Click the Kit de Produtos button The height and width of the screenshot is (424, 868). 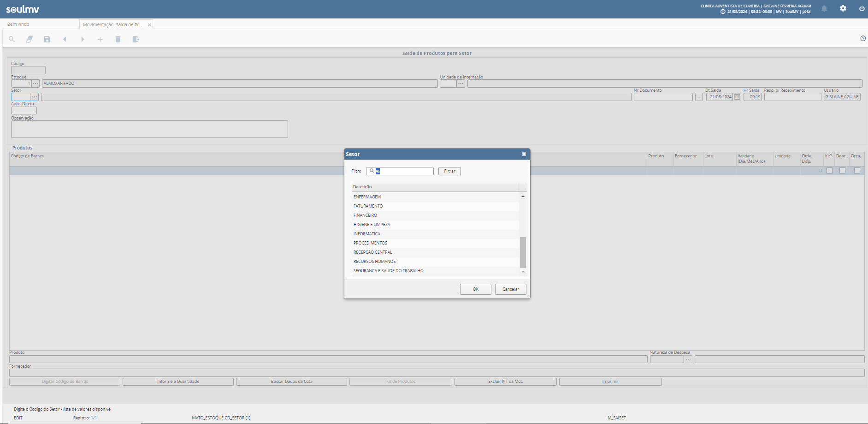[x=401, y=382]
